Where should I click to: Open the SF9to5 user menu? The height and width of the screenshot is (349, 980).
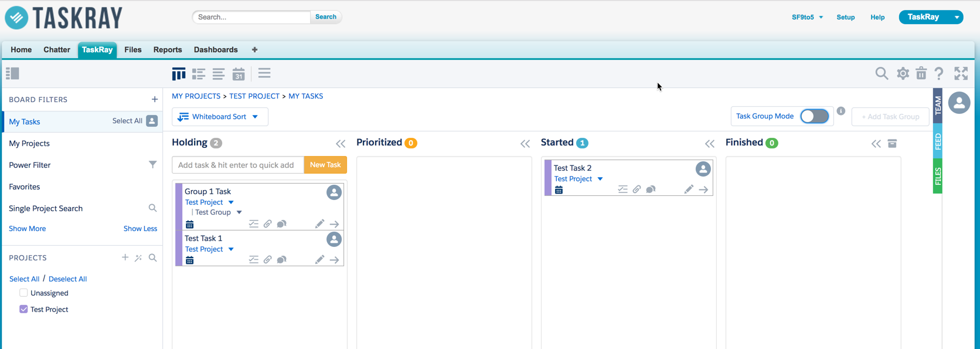(x=807, y=17)
